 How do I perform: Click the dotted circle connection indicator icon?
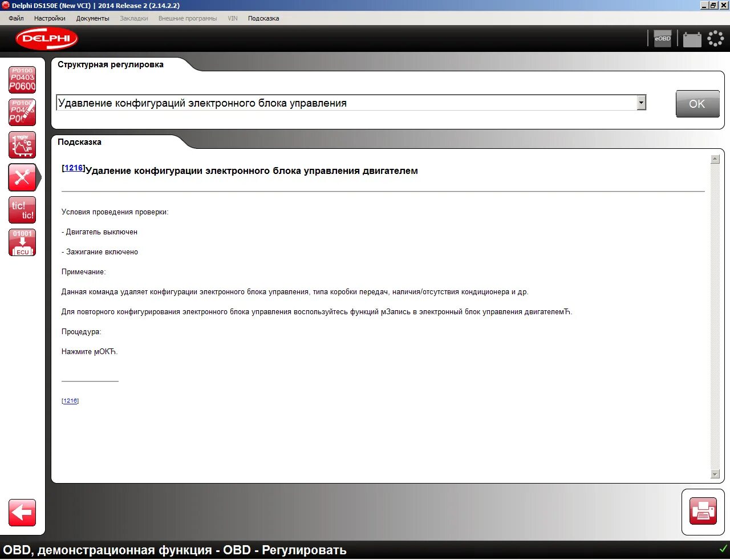(x=715, y=38)
